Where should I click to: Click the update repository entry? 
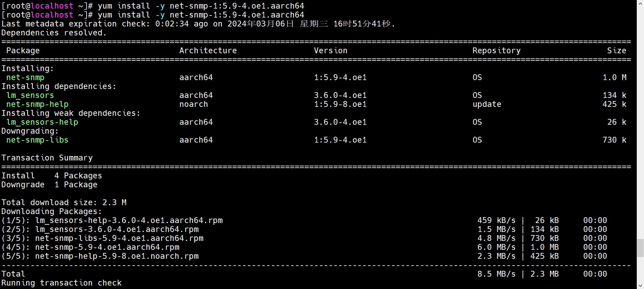click(487, 104)
